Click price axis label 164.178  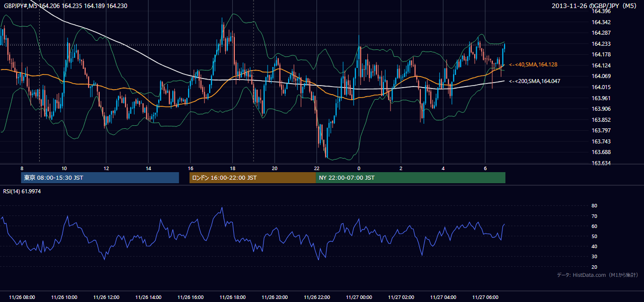point(601,54)
